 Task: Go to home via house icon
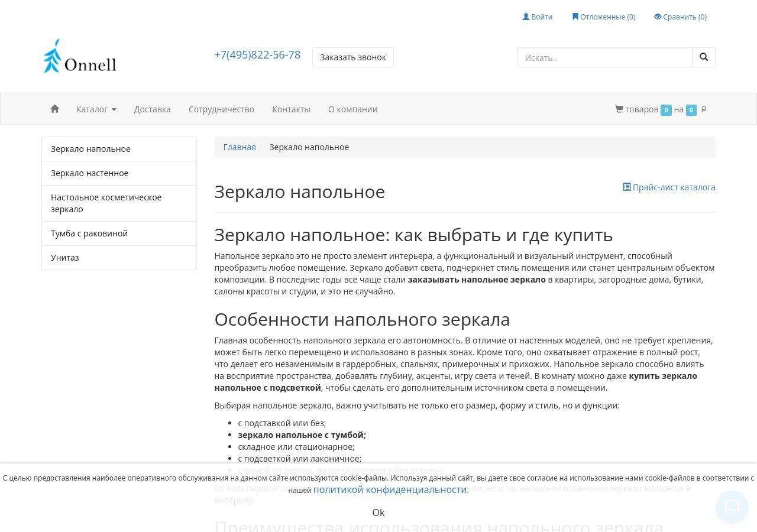pos(55,109)
